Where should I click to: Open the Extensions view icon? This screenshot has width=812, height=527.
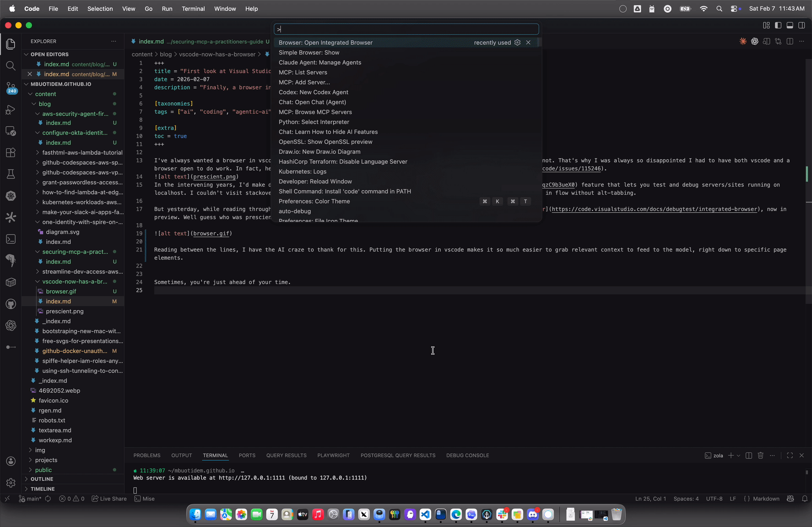click(11, 152)
